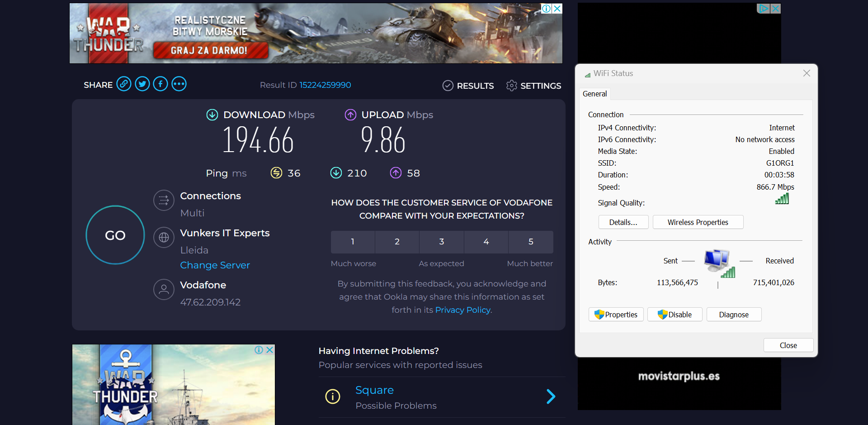The image size is (868, 425).
Task: Close the right sidebar ad
Action: [776, 8]
